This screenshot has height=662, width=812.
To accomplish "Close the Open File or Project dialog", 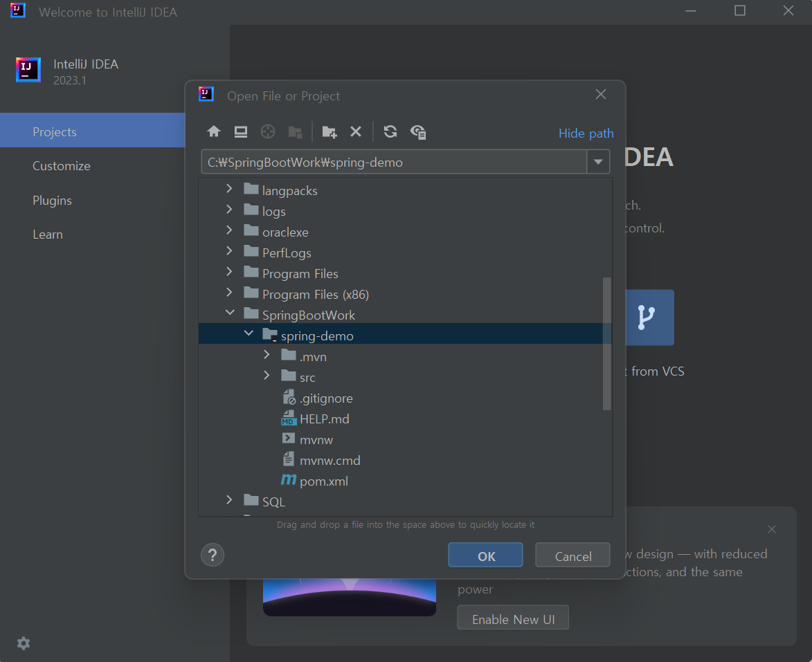I will pos(601,94).
